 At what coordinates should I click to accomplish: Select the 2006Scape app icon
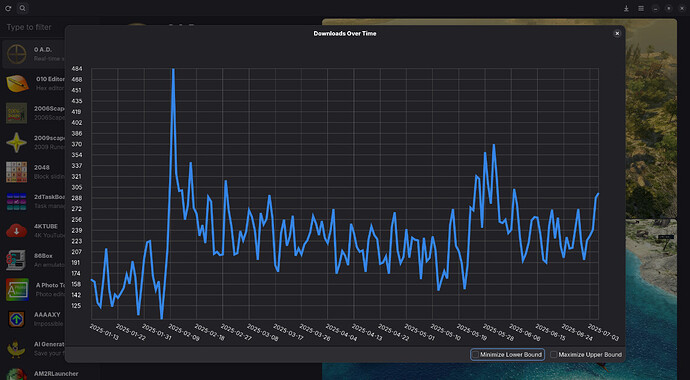[x=17, y=113]
